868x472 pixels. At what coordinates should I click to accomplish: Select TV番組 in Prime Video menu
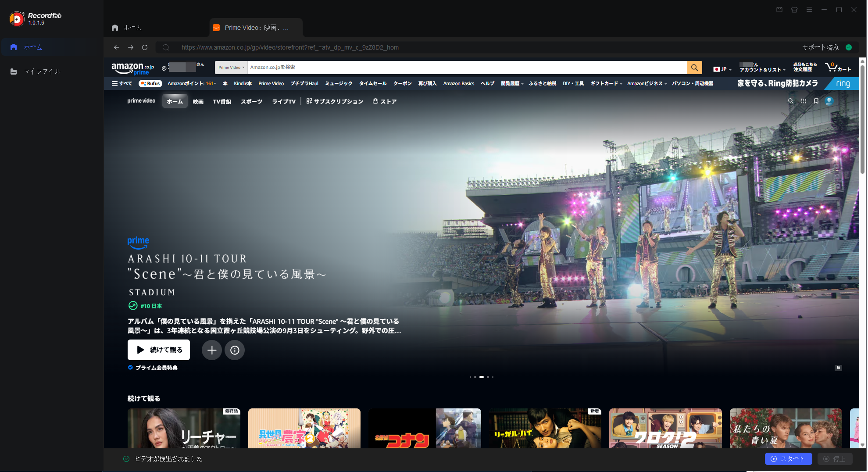point(222,101)
